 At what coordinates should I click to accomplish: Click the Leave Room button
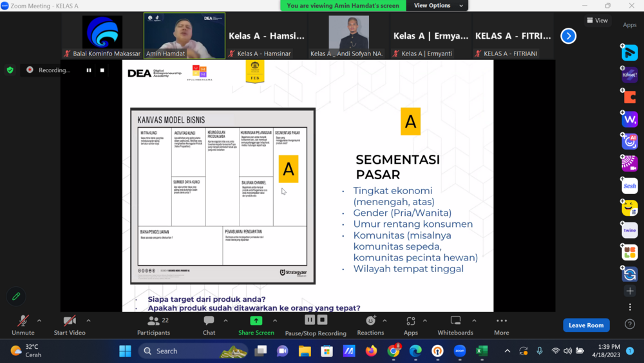(x=586, y=325)
